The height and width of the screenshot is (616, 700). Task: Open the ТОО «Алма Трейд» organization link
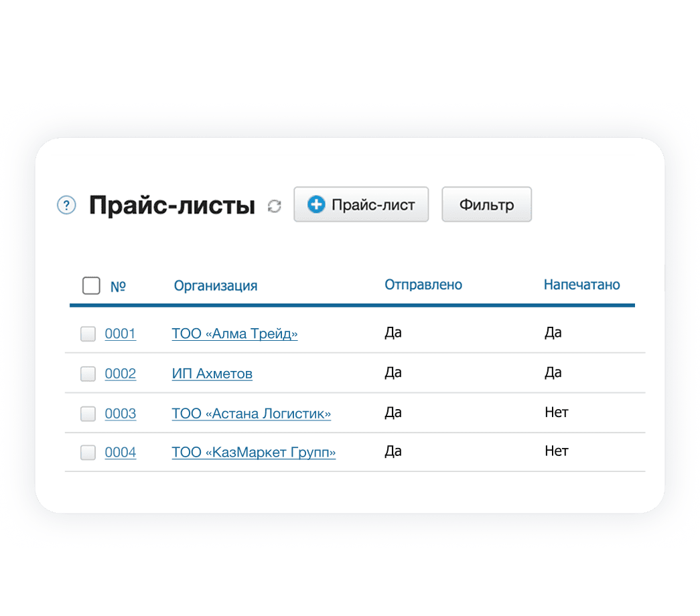tap(234, 333)
